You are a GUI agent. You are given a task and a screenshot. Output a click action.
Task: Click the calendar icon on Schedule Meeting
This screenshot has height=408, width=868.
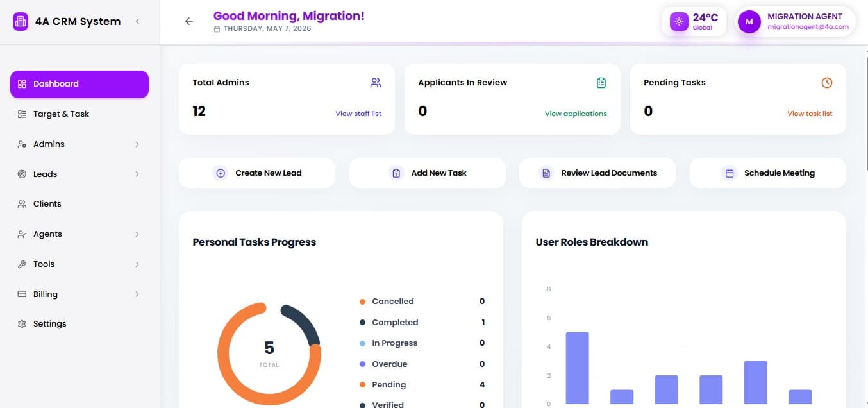point(730,173)
